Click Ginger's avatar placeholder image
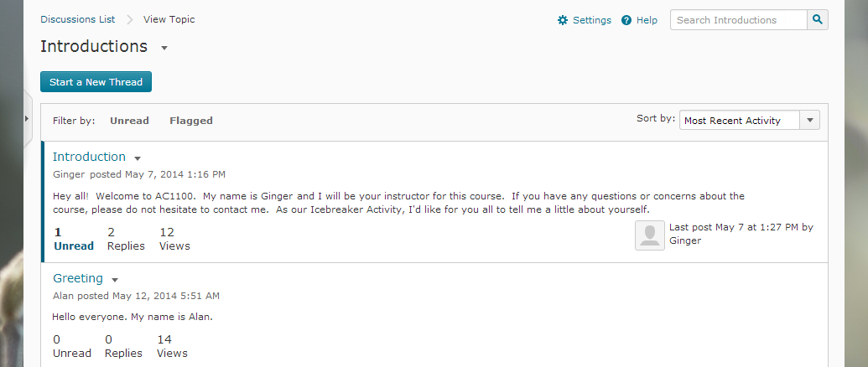868x367 pixels. 650,235
